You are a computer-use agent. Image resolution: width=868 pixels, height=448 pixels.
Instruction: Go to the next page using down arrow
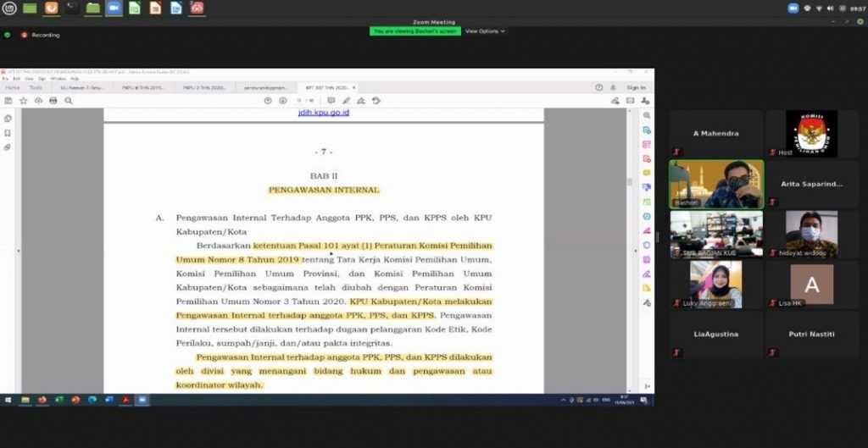284,100
